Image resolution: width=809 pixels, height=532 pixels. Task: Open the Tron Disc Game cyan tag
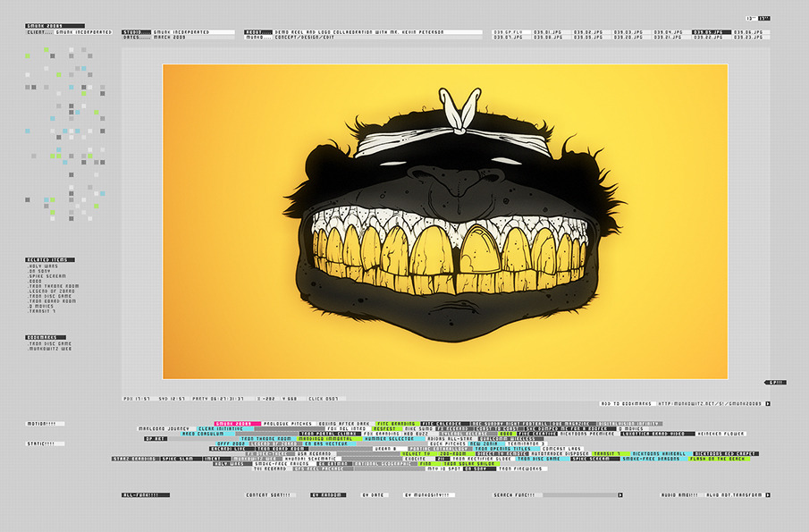(x=543, y=459)
